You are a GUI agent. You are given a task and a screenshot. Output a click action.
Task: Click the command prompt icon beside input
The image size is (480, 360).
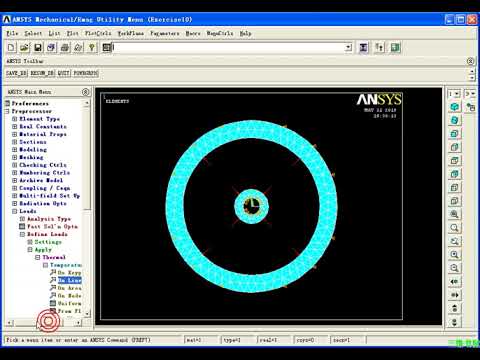(x=107, y=47)
